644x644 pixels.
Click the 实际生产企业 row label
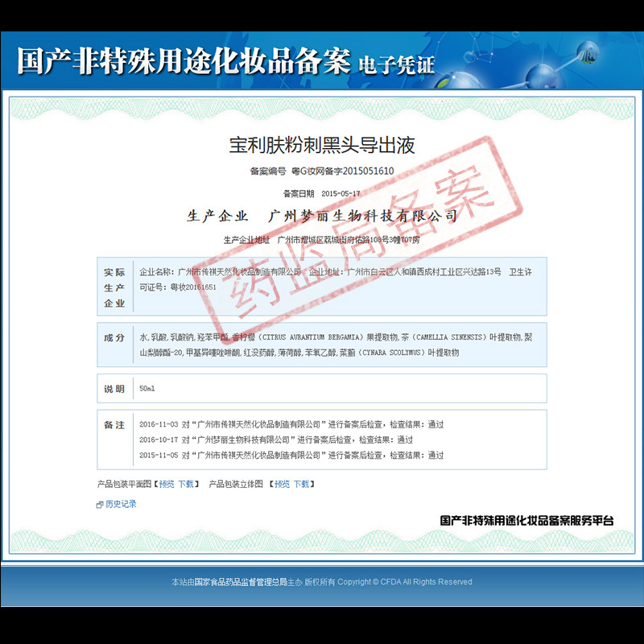tap(114, 287)
